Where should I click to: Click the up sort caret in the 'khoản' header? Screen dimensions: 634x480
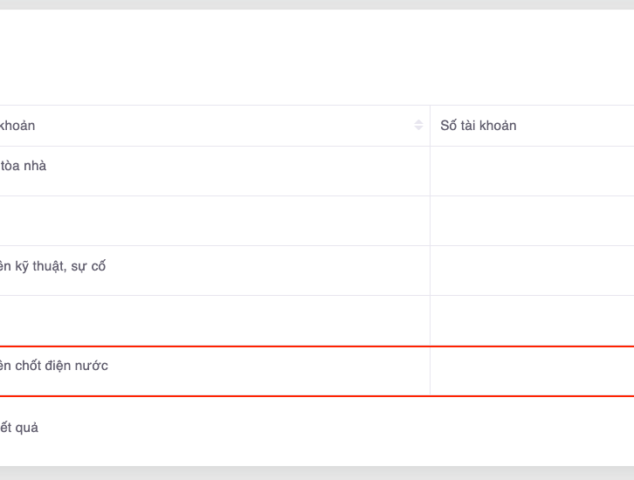(x=418, y=122)
